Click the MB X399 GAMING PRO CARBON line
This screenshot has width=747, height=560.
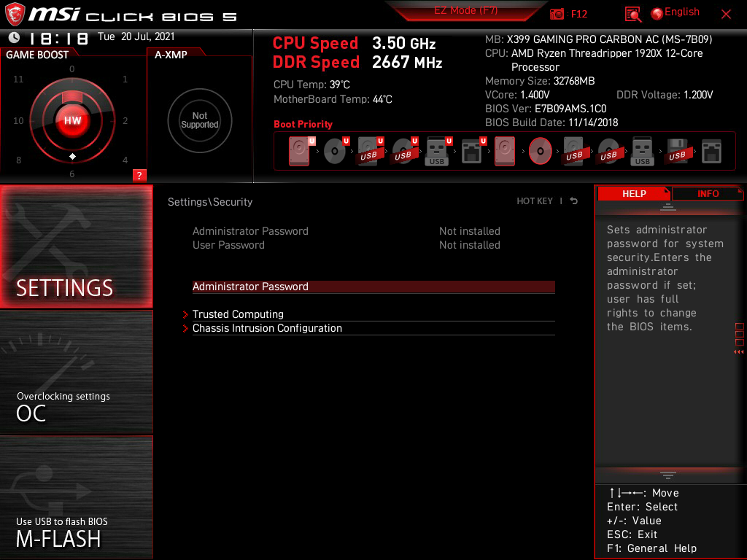coord(598,39)
